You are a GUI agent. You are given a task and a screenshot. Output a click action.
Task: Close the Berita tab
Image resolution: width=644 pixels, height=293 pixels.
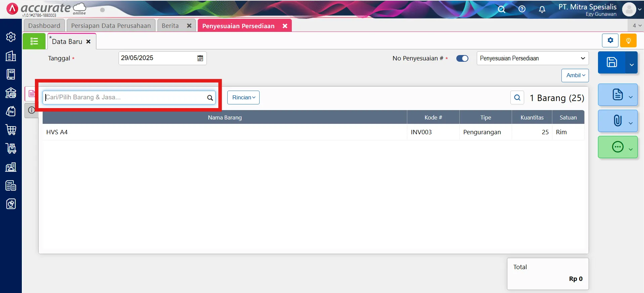(x=189, y=26)
